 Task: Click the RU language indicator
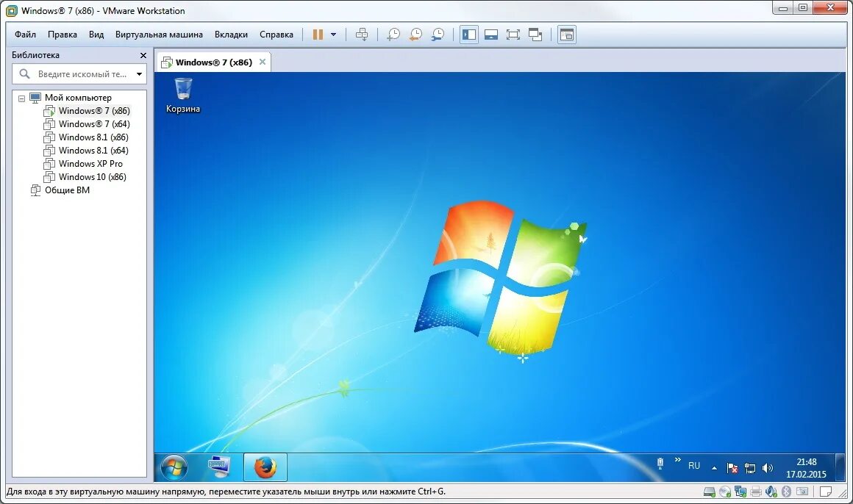694,466
